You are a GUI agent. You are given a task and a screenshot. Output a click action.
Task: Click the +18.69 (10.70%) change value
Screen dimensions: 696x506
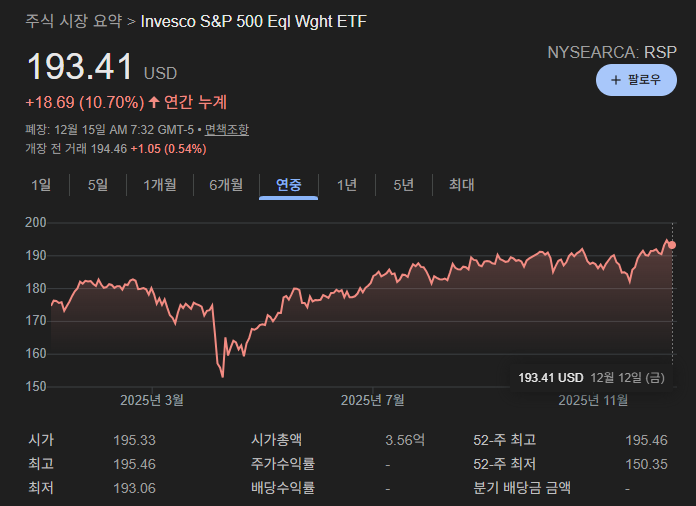pyautogui.click(x=85, y=102)
